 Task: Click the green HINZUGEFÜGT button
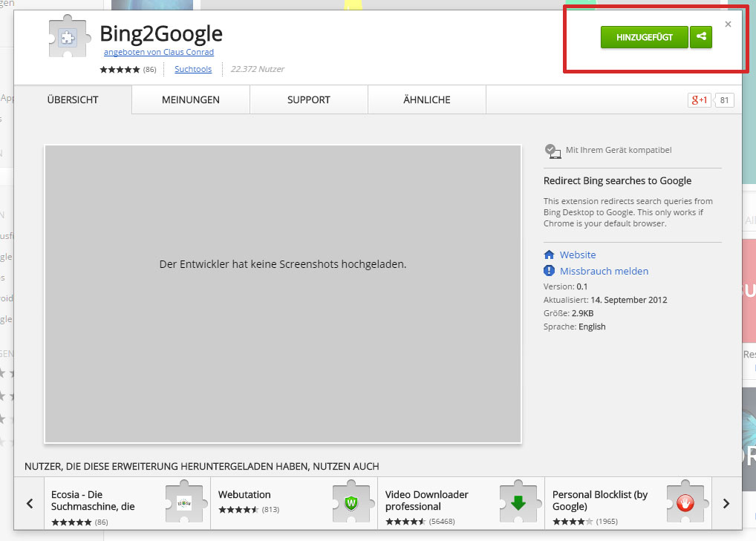tap(644, 37)
